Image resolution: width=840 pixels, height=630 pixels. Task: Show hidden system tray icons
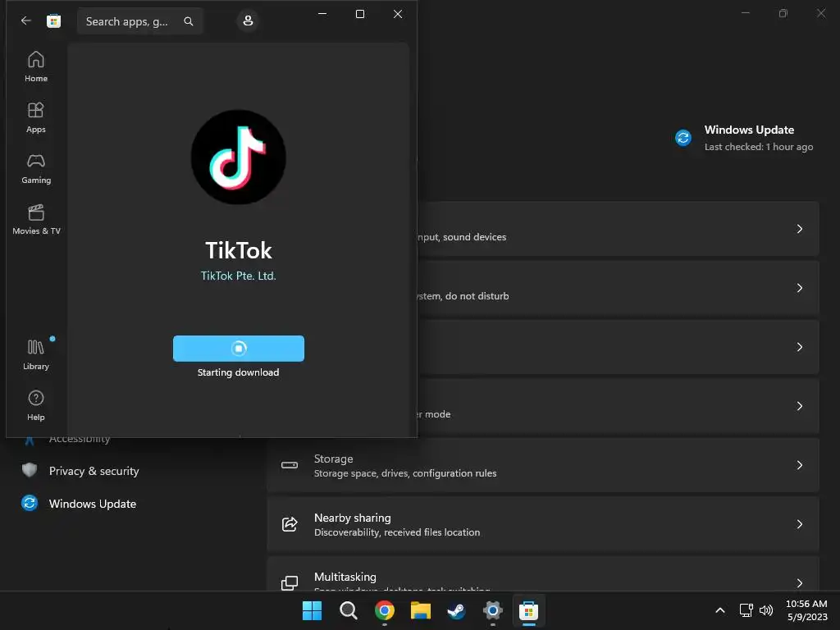[x=720, y=610]
